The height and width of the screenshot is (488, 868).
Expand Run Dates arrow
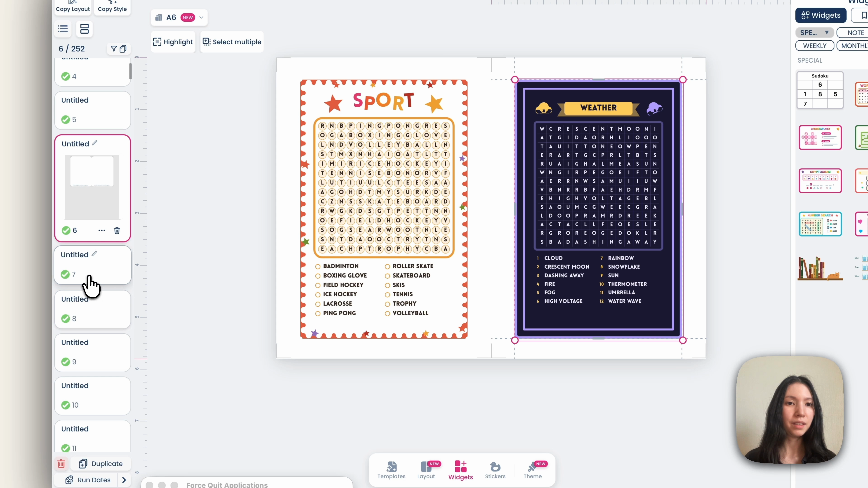pos(124,480)
